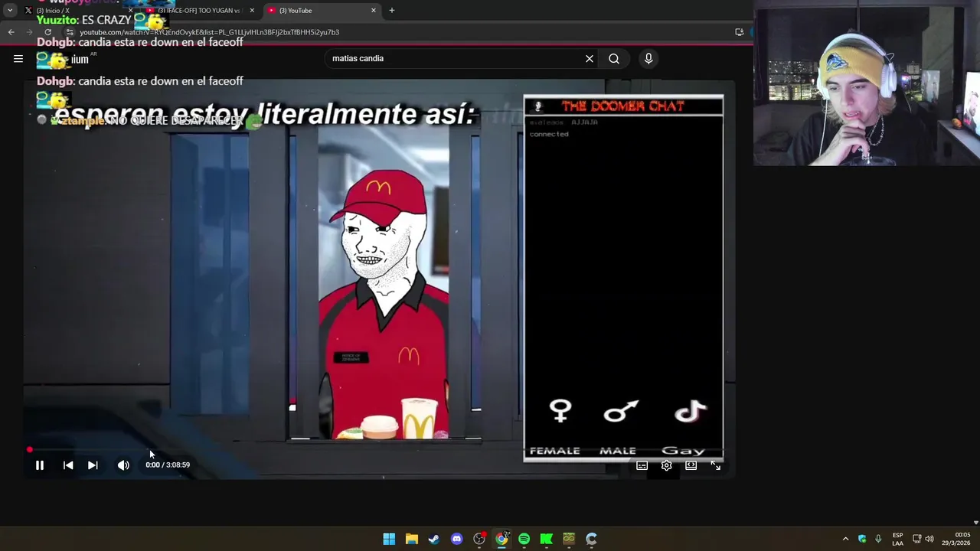Toggle subtitles on the video player
Image resolution: width=980 pixels, height=551 pixels.
pyautogui.click(x=642, y=465)
